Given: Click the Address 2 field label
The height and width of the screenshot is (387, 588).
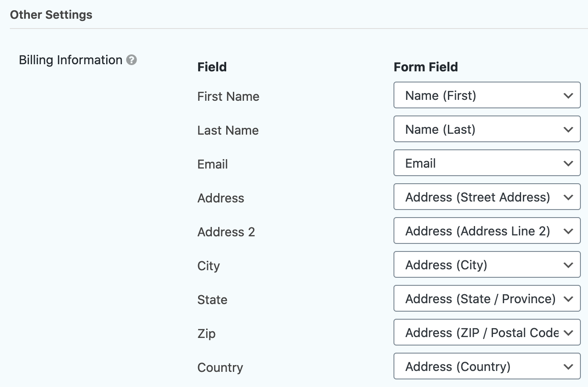Looking at the screenshot, I should pyautogui.click(x=226, y=232).
